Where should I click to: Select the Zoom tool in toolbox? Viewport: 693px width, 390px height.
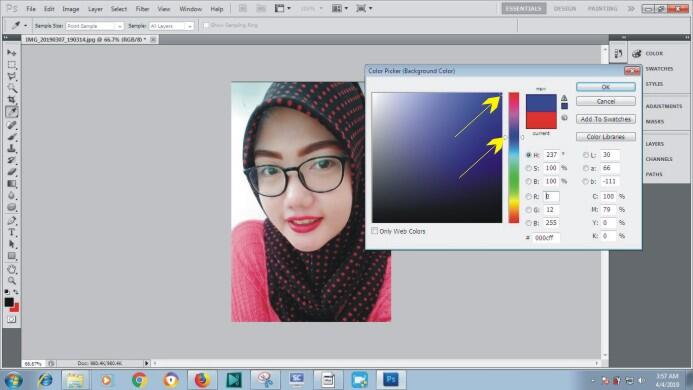(x=11, y=280)
